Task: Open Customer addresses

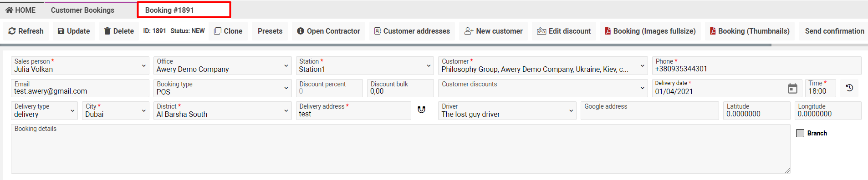Action: 412,31
